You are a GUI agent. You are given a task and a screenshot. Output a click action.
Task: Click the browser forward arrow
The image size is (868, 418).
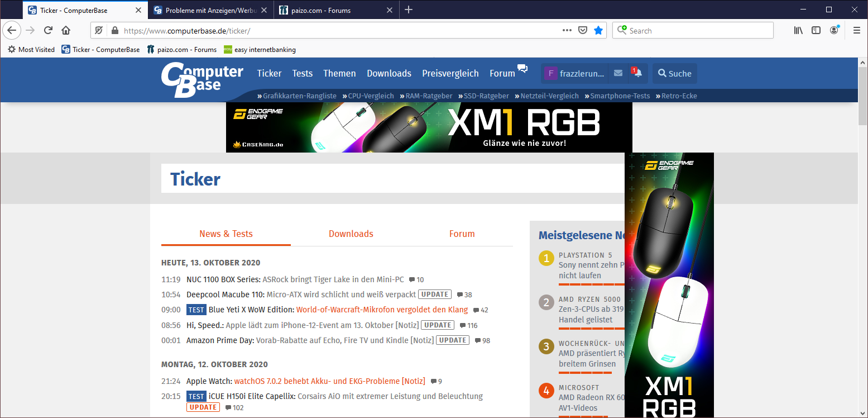[30, 30]
